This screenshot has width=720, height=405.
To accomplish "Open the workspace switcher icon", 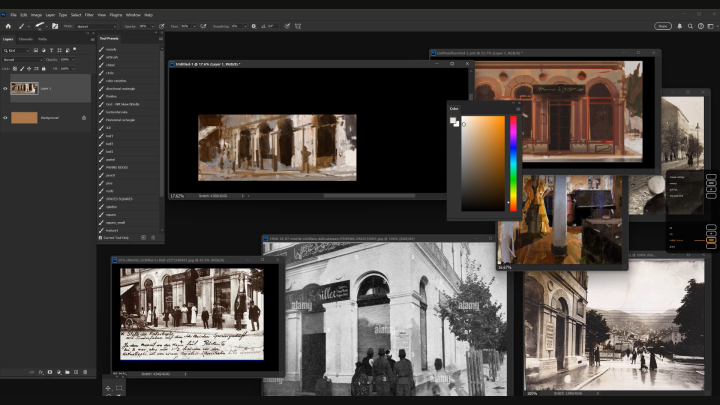I will (711, 26).
